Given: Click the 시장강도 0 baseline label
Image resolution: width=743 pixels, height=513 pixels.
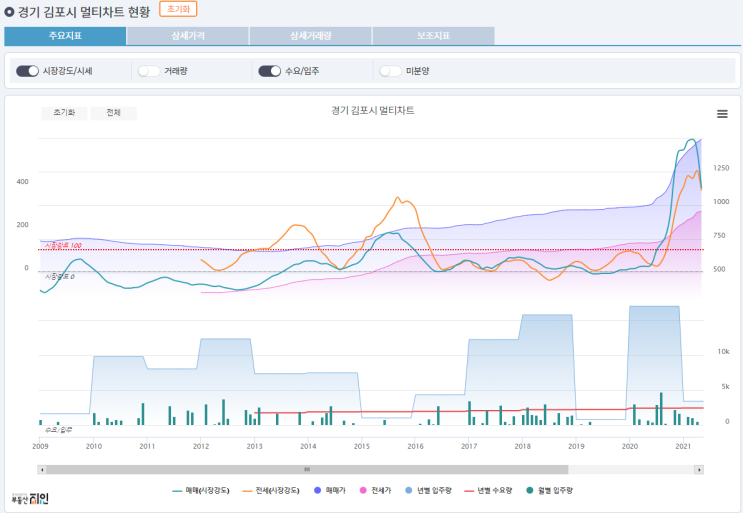Looking at the screenshot, I should (x=60, y=277).
